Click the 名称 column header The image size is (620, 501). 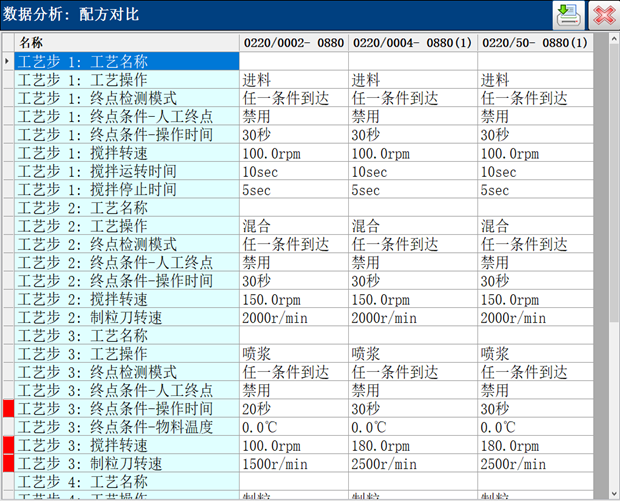coord(127,42)
